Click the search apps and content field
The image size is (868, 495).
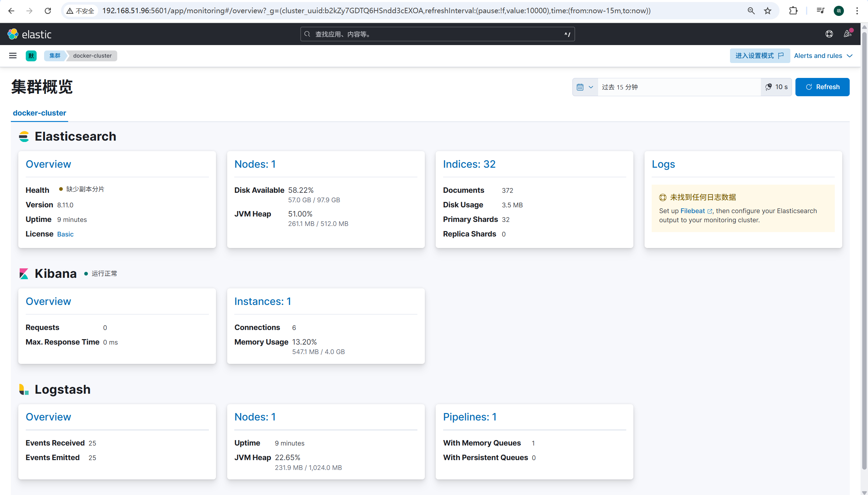[x=437, y=34]
